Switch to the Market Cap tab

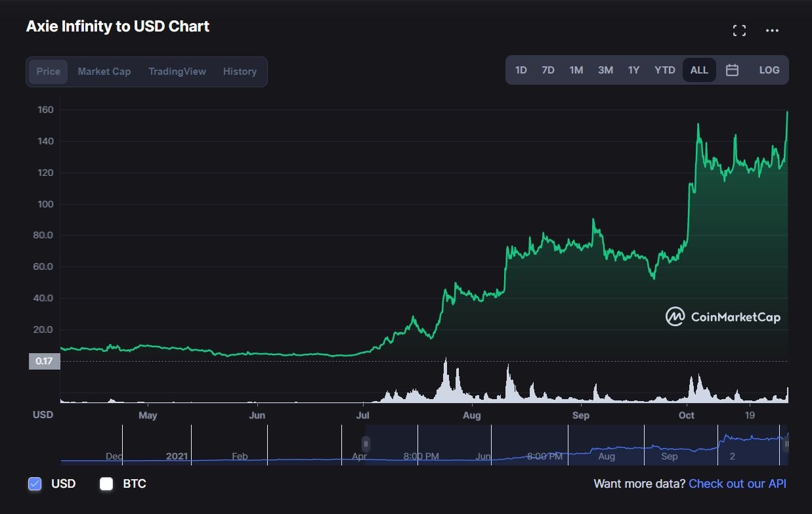[104, 72]
